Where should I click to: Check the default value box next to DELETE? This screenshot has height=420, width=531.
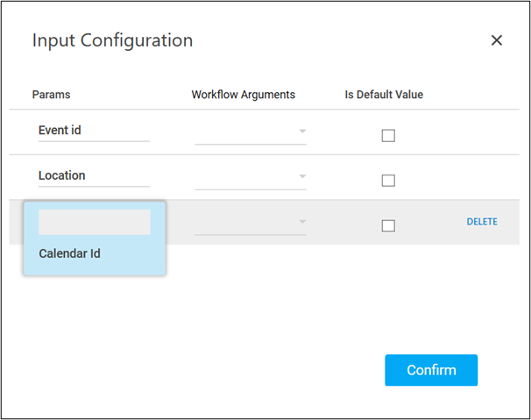pos(388,225)
